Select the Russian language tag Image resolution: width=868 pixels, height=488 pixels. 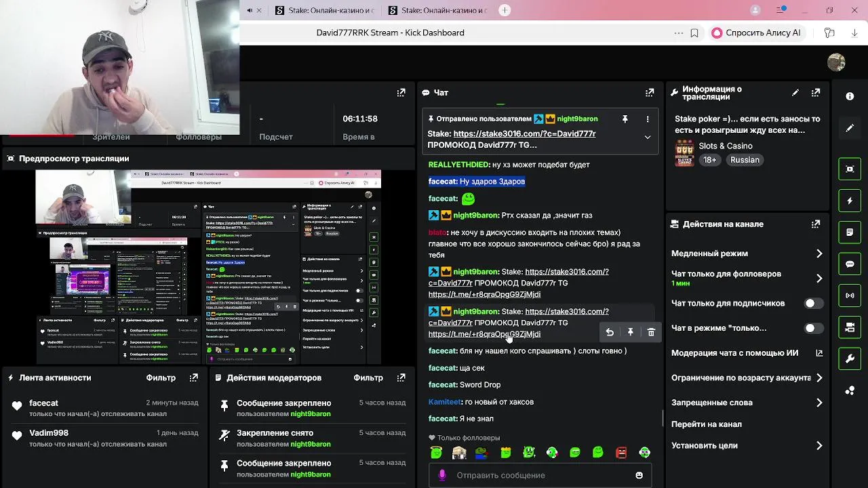point(745,160)
